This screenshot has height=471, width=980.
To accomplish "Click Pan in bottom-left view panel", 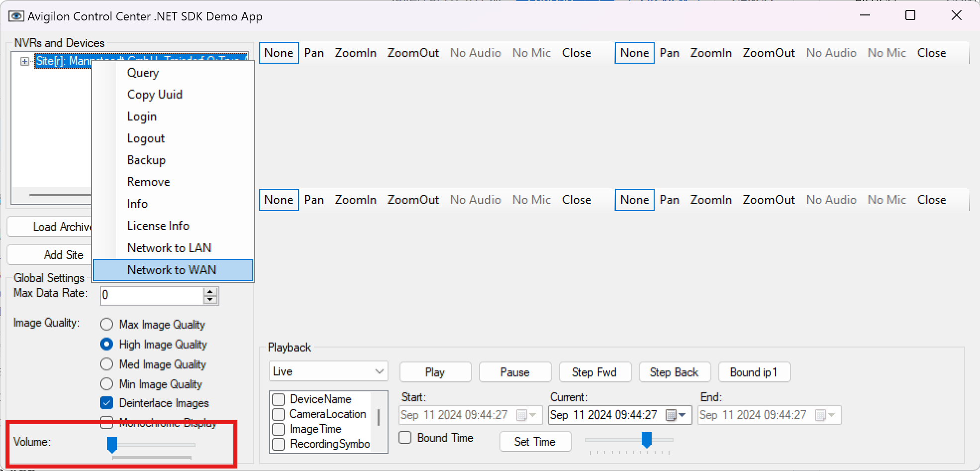I will pyautogui.click(x=314, y=200).
